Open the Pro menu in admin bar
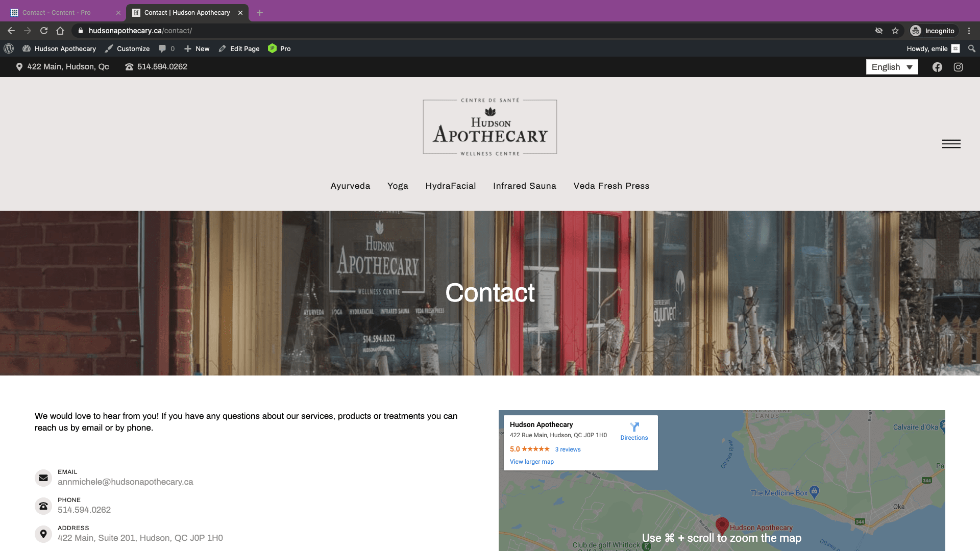This screenshot has width=980, height=551. (279, 48)
